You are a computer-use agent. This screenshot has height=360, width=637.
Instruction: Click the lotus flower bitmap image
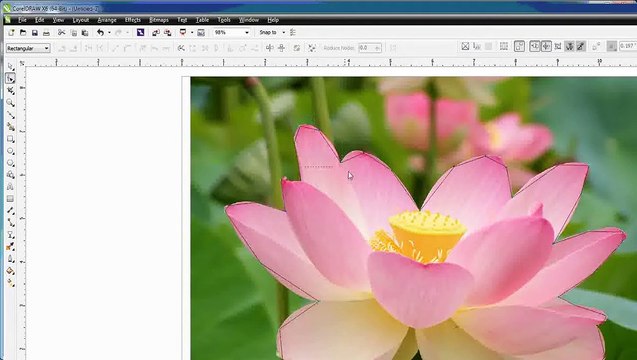pyautogui.click(x=414, y=218)
